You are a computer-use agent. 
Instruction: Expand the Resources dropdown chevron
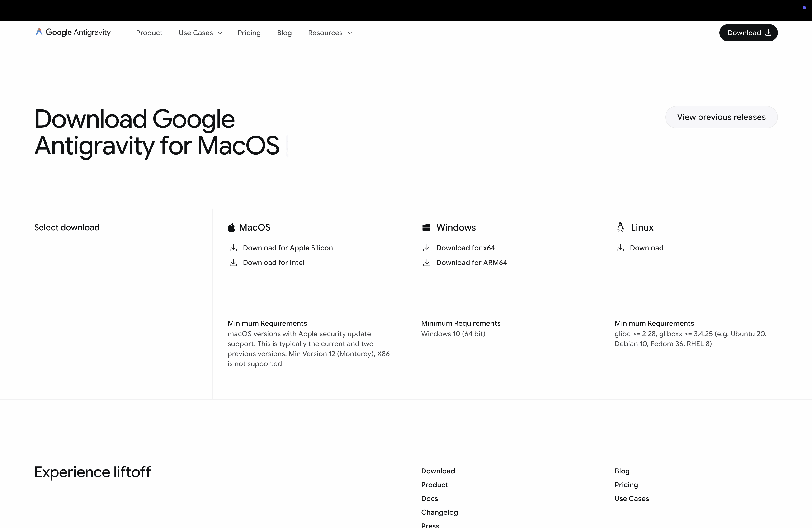pos(350,33)
